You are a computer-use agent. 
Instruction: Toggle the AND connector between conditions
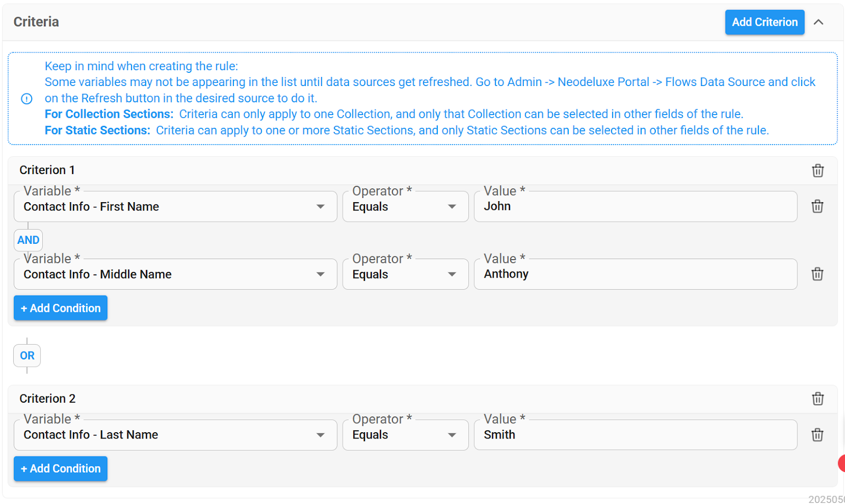[x=28, y=240]
